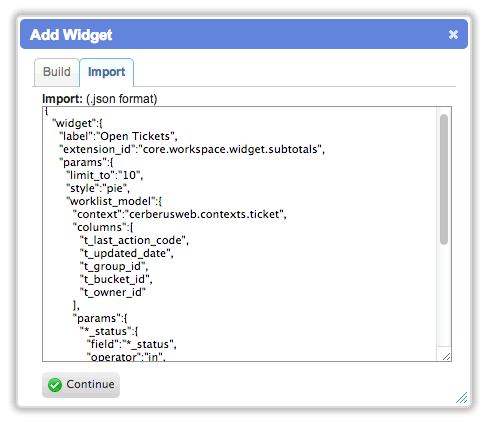Click the dialog corner resize handle

pos(462,398)
